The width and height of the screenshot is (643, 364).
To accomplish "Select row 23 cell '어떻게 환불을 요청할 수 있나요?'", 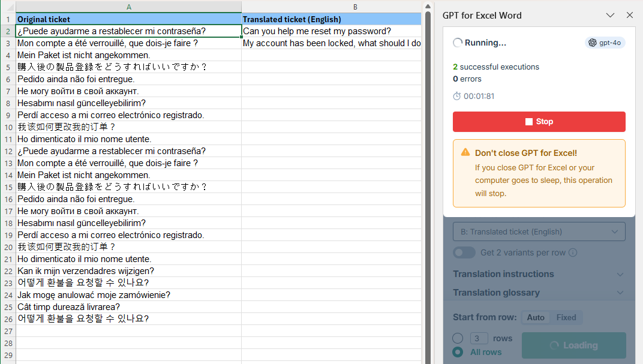I will click(129, 283).
